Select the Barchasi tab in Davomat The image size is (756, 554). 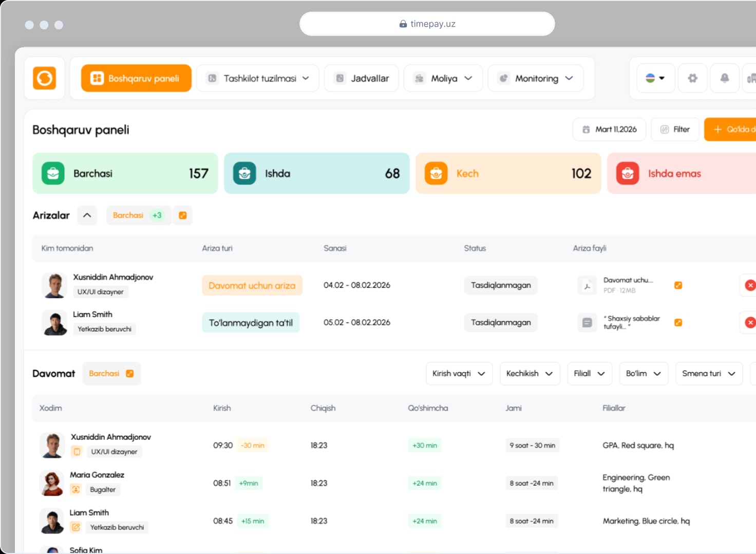click(111, 374)
